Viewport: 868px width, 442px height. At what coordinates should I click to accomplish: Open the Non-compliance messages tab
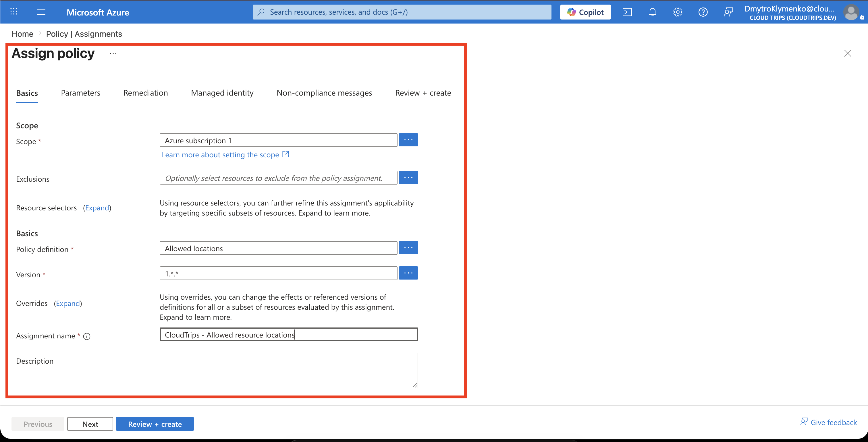pos(324,93)
